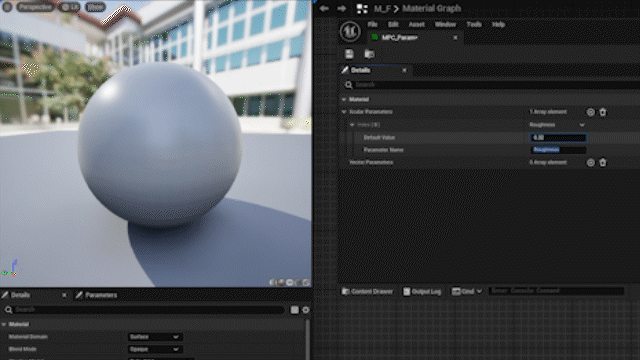
Task: Click the Enter Console Command field
Action: 556,291
